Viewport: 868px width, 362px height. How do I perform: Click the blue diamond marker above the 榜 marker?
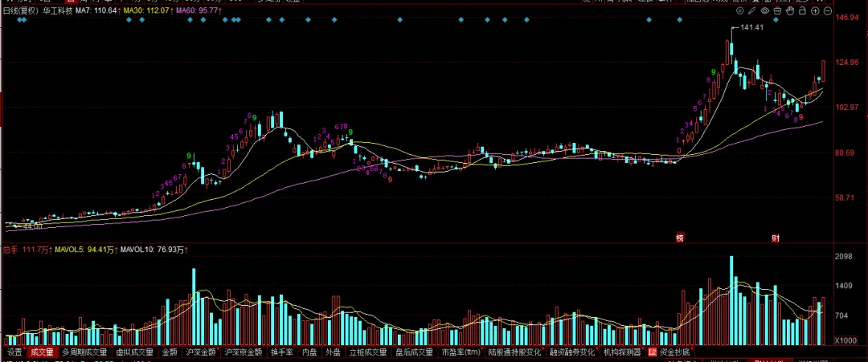pyautogui.click(x=680, y=20)
